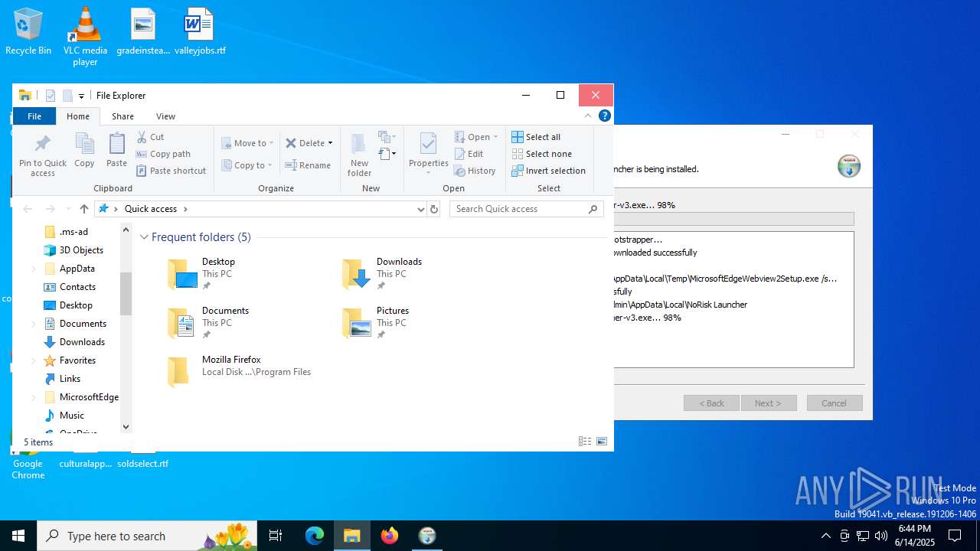The image size is (980, 551).
Task: Click the search magnifier in Quick access box
Action: [x=593, y=209]
